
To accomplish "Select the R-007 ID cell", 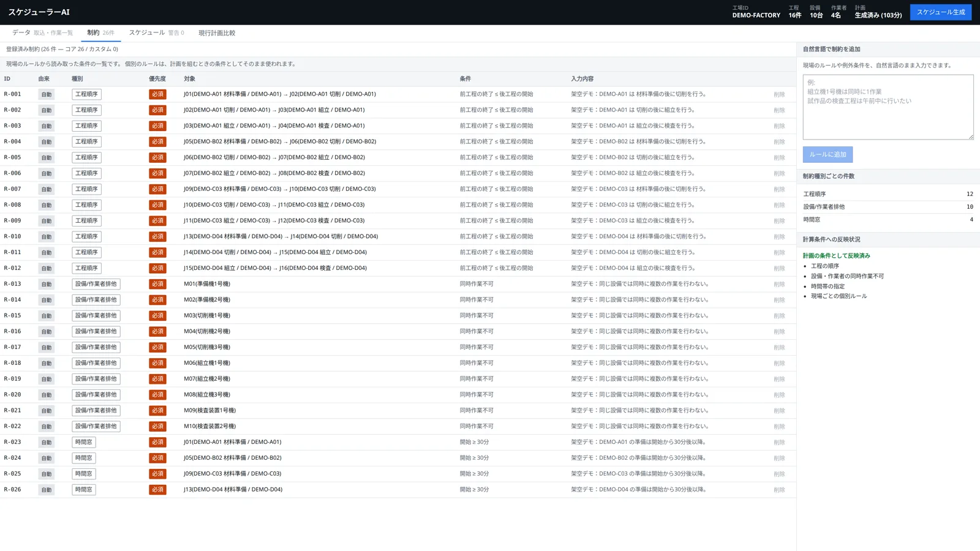I will click(x=12, y=189).
